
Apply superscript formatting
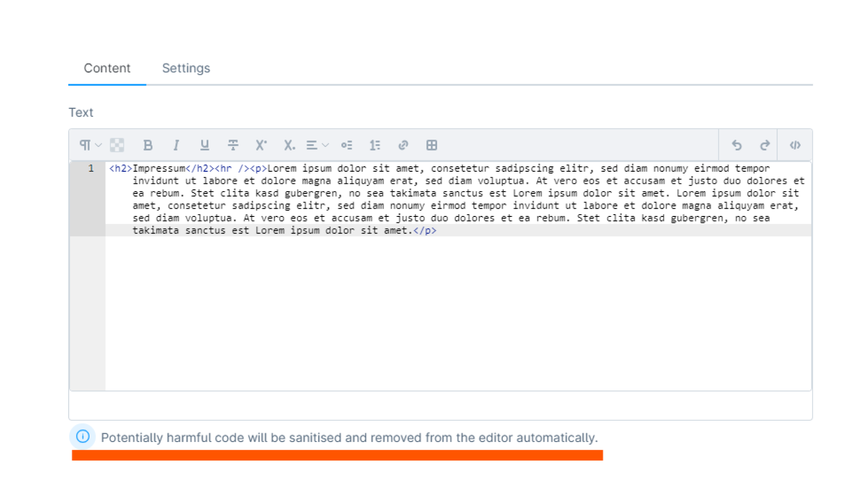coord(261,145)
